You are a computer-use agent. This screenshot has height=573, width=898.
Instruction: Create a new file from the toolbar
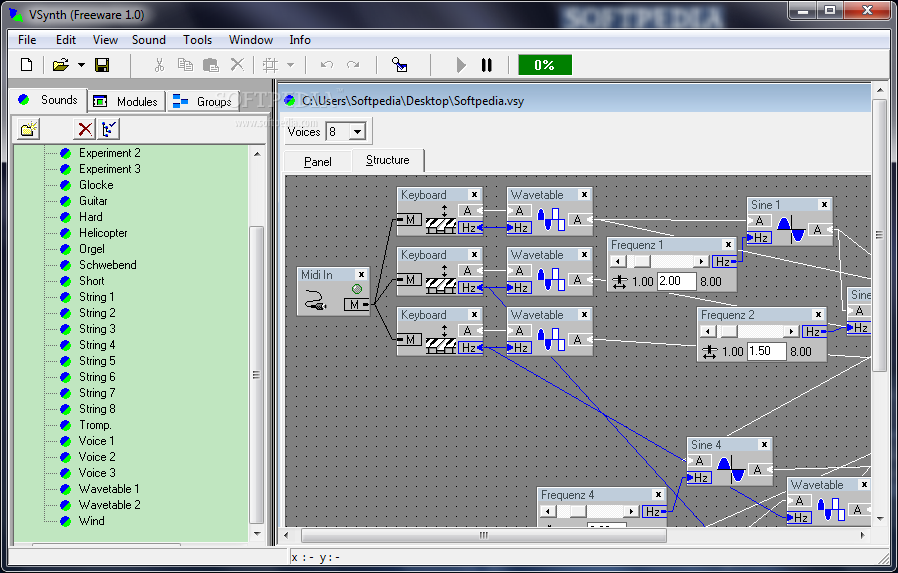pyautogui.click(x=26, y=65)
